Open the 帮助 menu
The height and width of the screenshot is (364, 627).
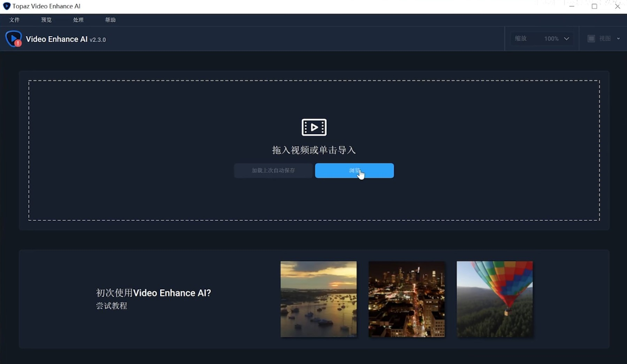[x=110, y=20]
